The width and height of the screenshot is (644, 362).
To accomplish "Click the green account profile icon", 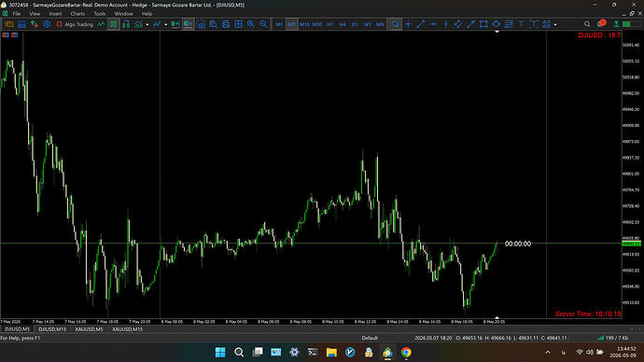I will [x=616, y=24].
